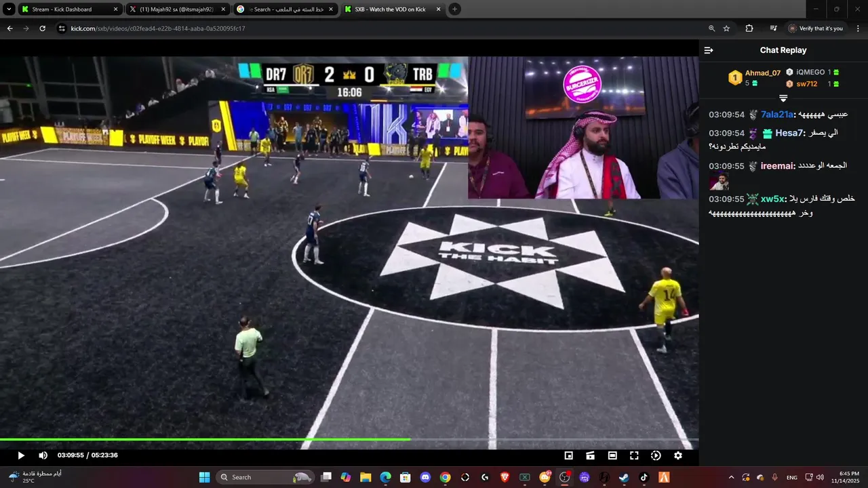Switch to the Majah92 X tab
The height and width of the screenshot is (488, 868).
176,9
